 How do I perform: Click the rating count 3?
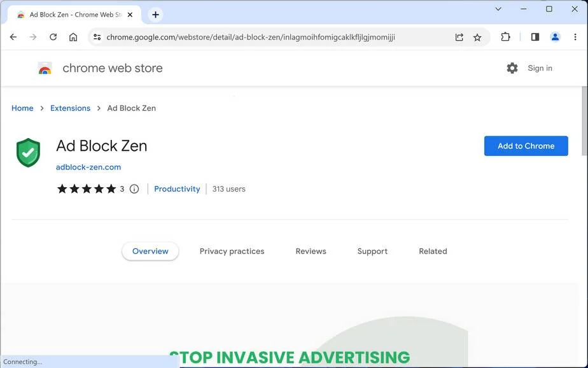click(122, 189)
